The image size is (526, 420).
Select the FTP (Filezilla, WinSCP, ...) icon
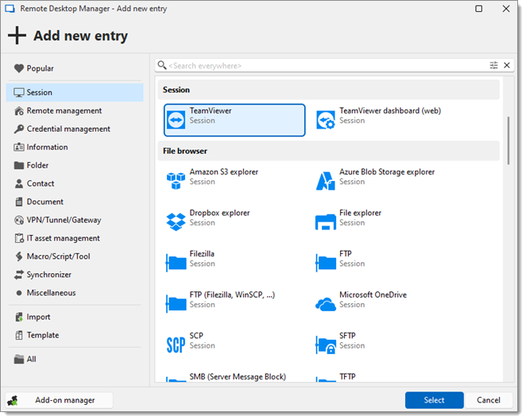pyautogui.click(x=176, y=304)
